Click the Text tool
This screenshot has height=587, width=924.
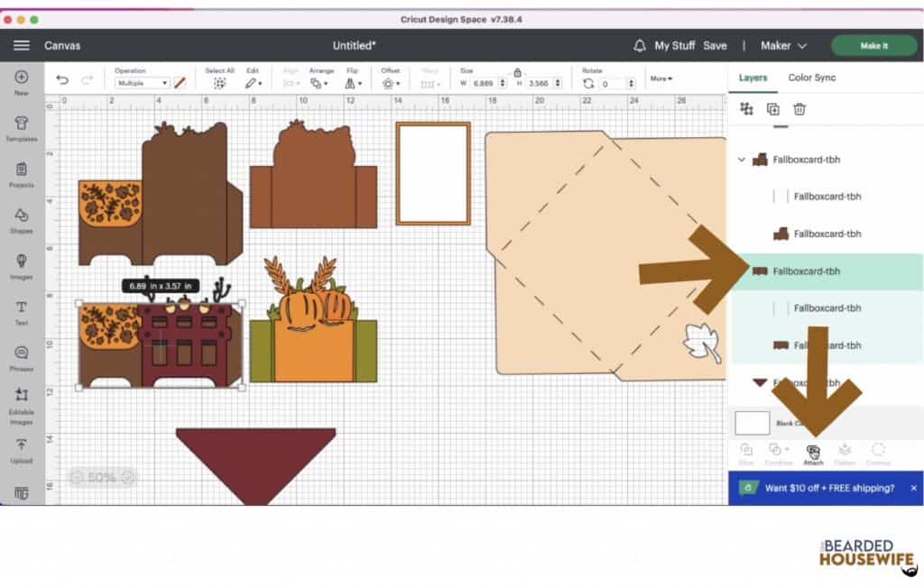(x=21, y=311)
